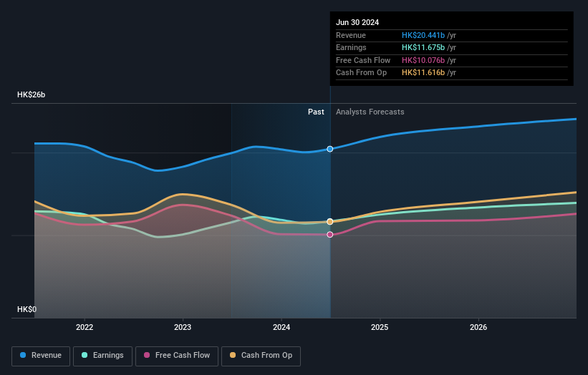Click the HK$20.441b revenue value
588x375 pixels.
coord(423,35)
